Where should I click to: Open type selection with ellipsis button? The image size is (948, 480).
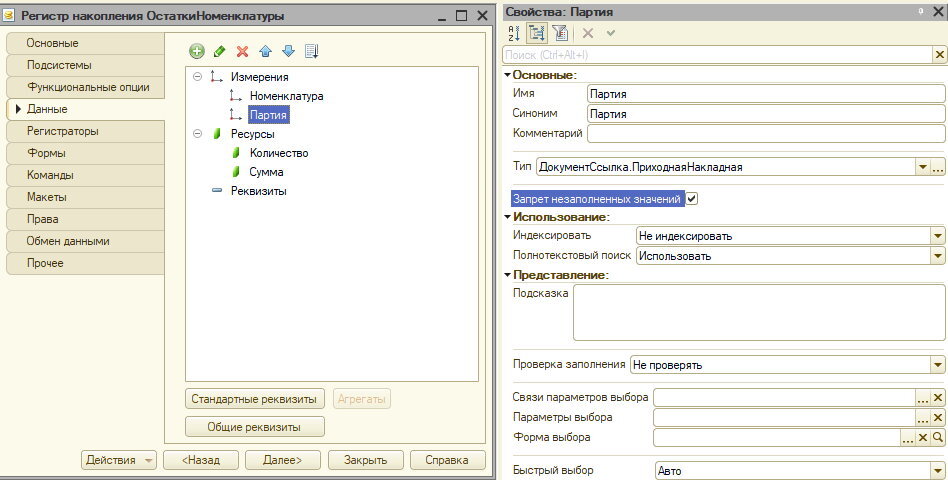click(x=938, y=167)
